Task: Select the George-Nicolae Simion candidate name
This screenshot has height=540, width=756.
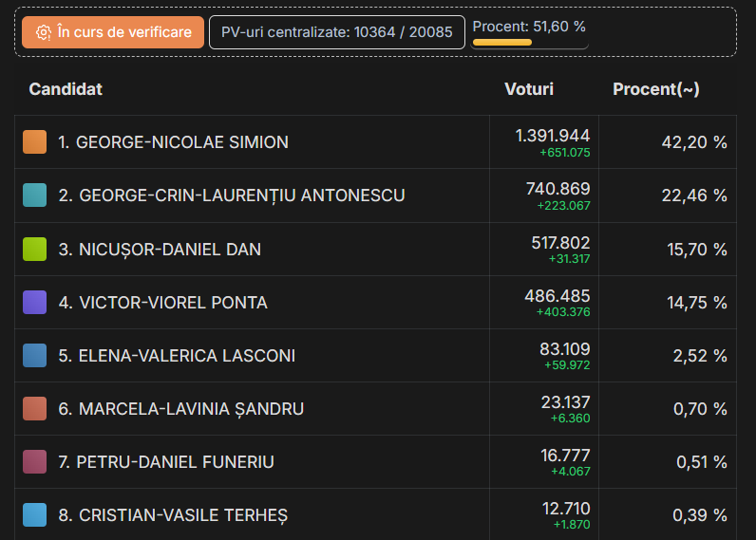Action: (173, 142)
